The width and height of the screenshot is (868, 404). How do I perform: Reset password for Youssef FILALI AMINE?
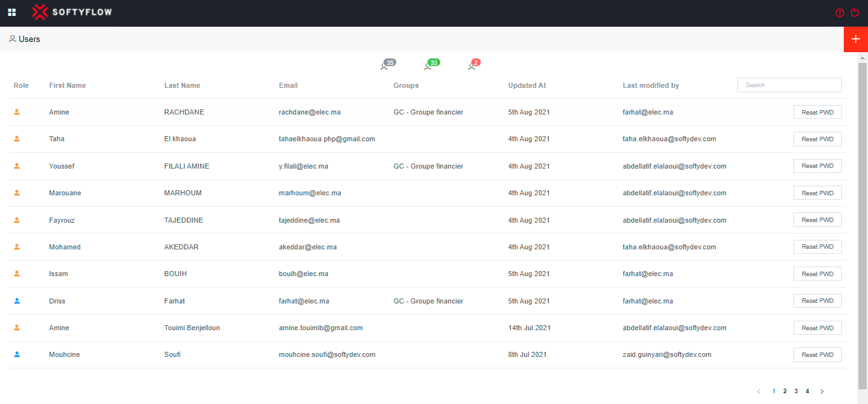tap(818, 166)
